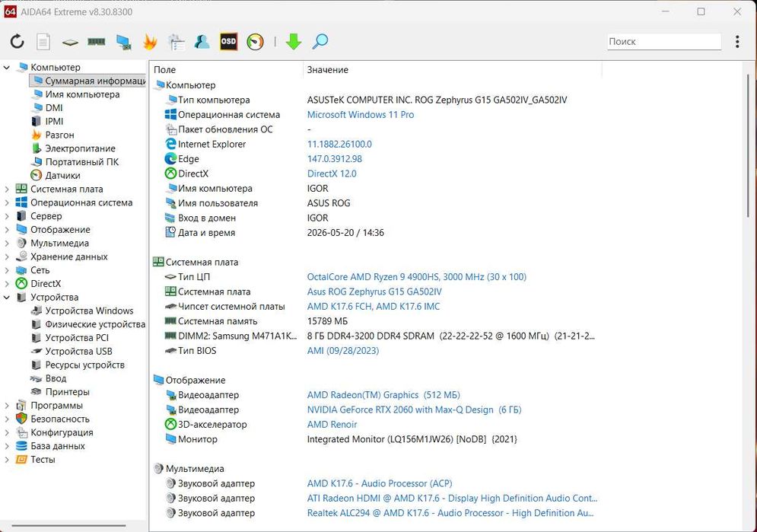The image size is (757, 532).
Task: Expand the Операционная система tree node
Action: point(7,202)
